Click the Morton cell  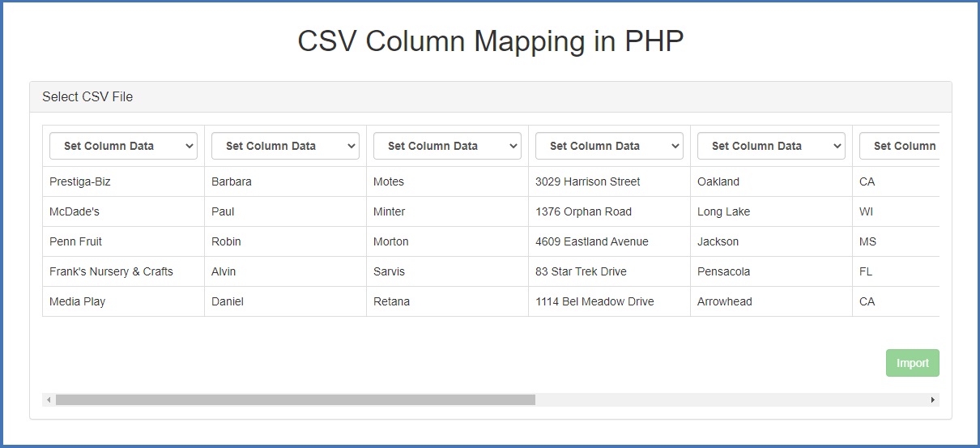tap(447, 241)
